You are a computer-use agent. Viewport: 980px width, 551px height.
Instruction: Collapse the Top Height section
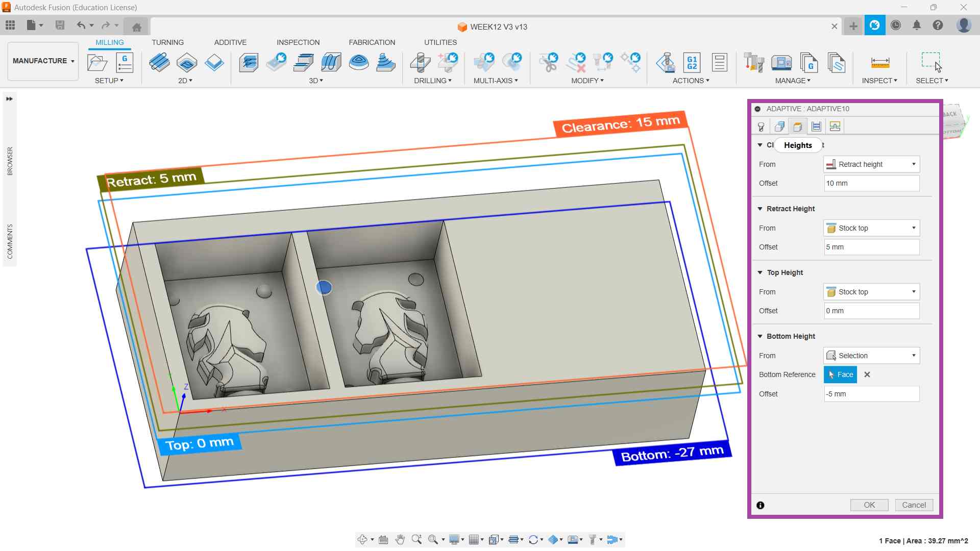(x=760, y=272)
